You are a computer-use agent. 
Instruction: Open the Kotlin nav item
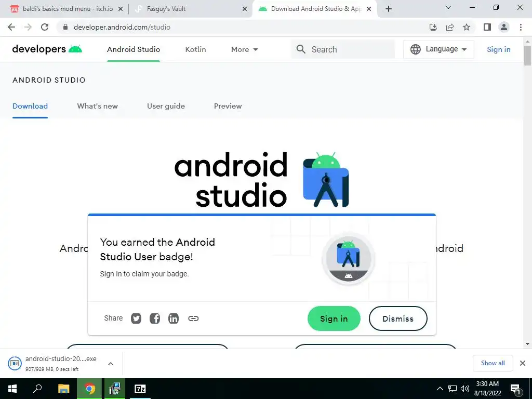(x=195, y=49)
